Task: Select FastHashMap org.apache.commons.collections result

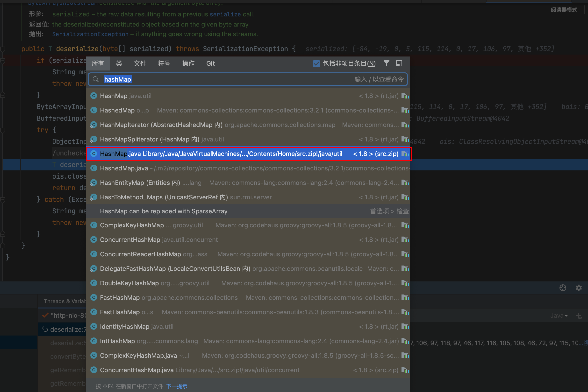Action: (248, 298)
